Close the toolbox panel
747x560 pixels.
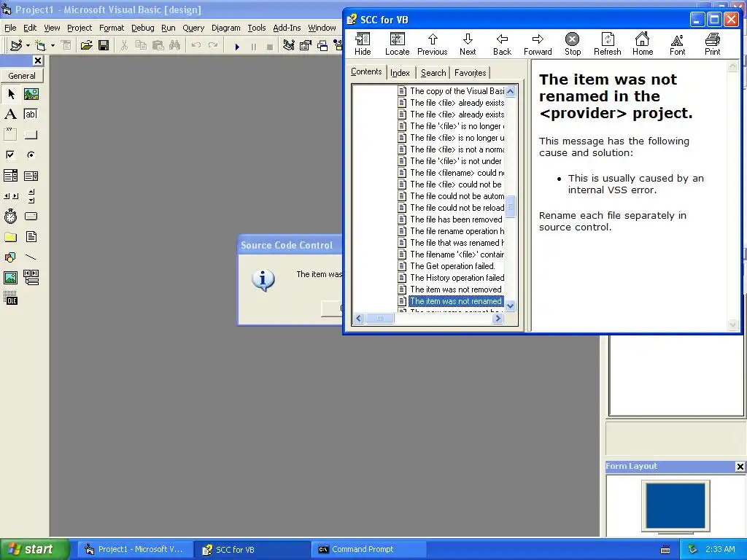38,61
